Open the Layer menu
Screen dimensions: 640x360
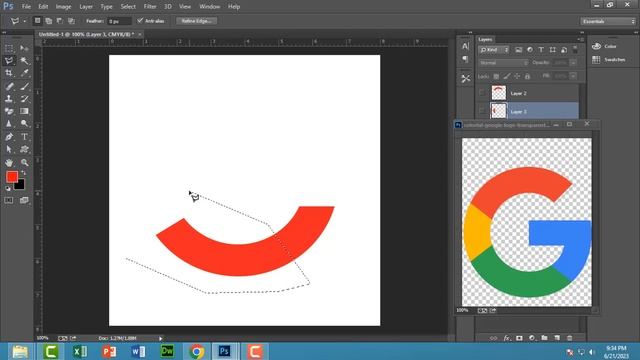click(86, 7)
